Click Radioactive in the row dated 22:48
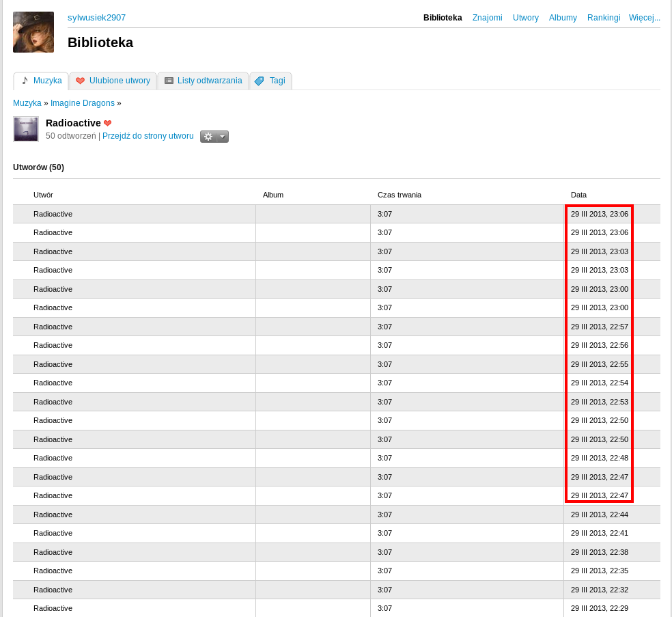672x617 pixels. pos(53,458)
